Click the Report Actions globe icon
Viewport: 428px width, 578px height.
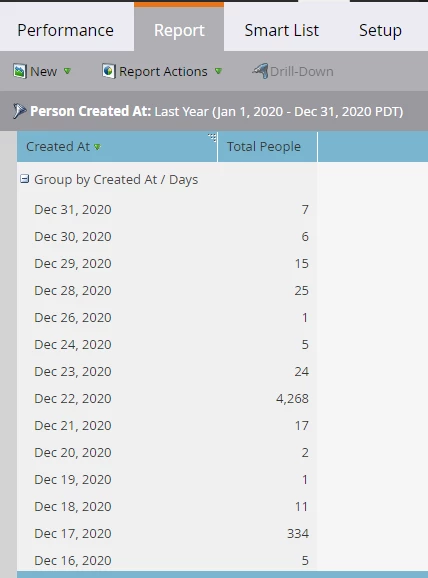[x=108, y=71]
